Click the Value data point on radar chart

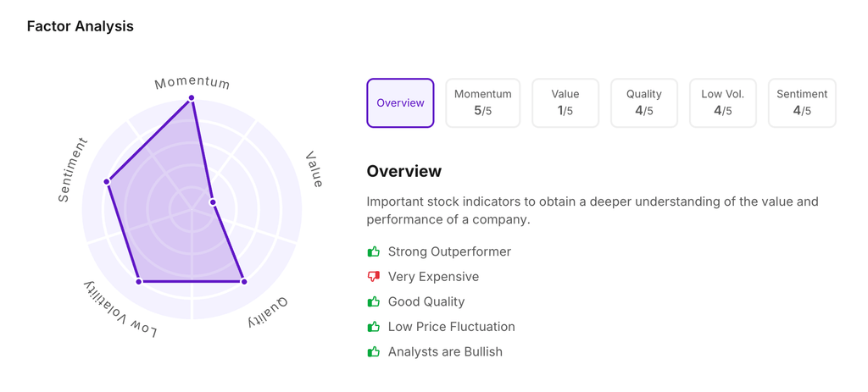[x=213, y=202]
